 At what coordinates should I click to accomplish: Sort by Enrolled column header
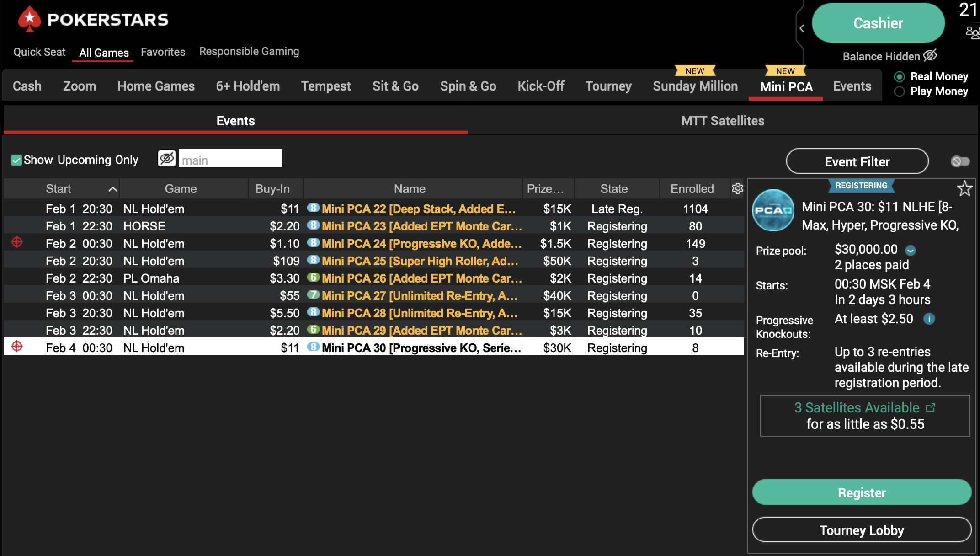point(692,189)
